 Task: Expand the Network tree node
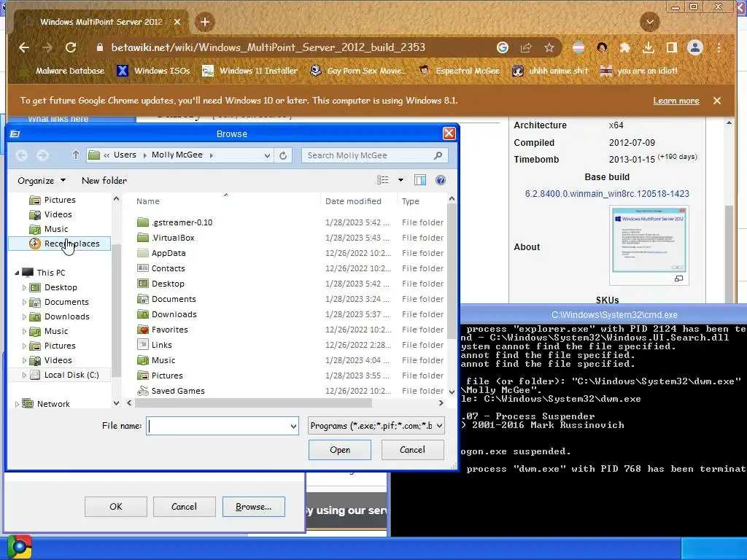[18, 404]
